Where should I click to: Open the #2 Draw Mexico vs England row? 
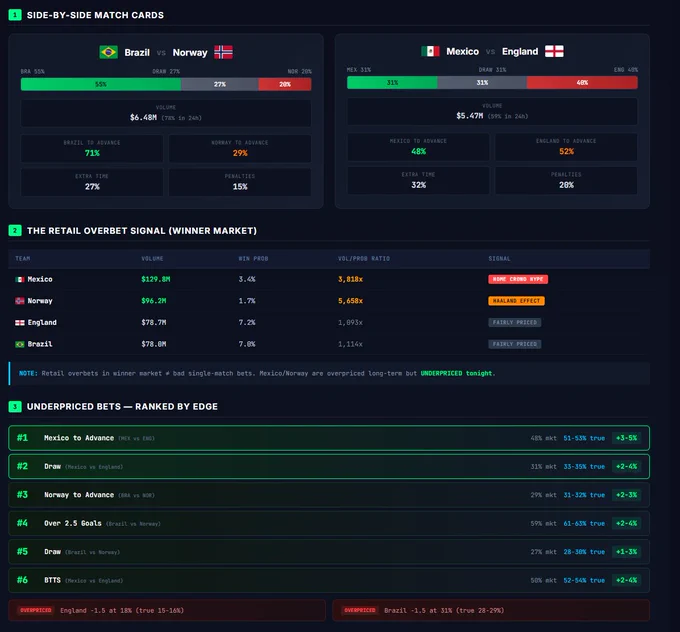[x=329, y=467]
